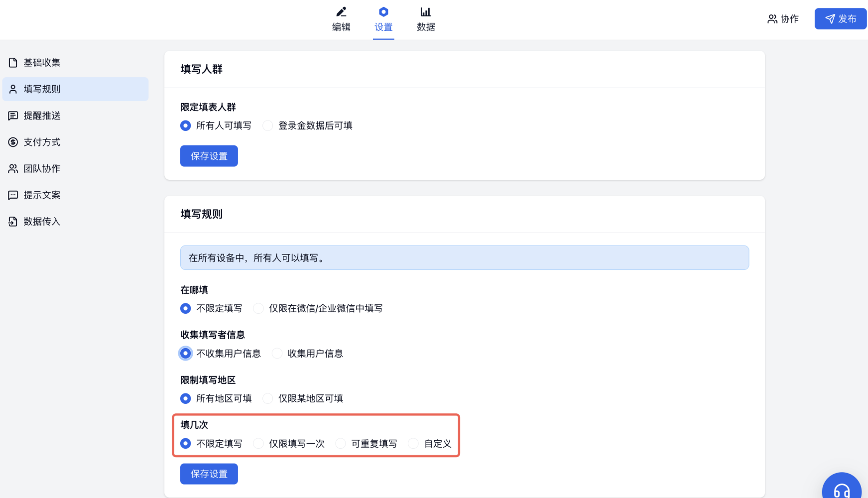Select 所有人可填写 radio option
Viewport: 868px width, 498px height.
186,125
